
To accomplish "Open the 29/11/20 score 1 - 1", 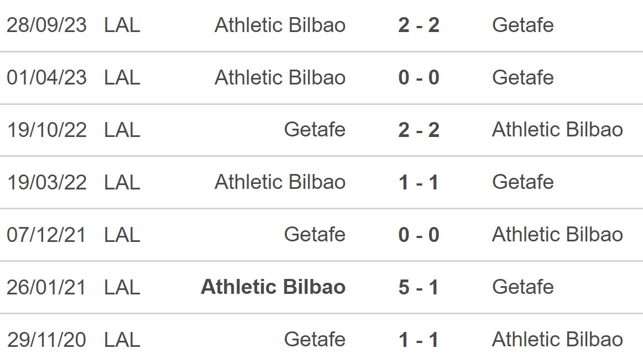I will pos(419,340).
